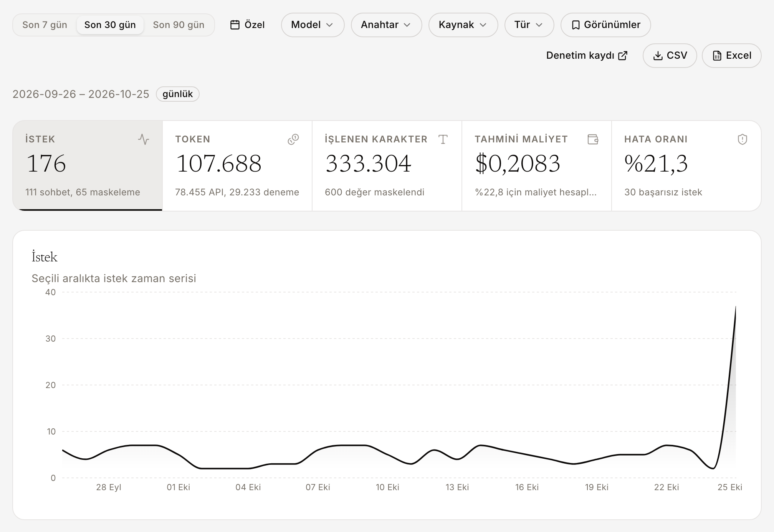Viewport: 774px width, 532px height.
Task: Open the HATA ORANI metric card
Action: 686,166
